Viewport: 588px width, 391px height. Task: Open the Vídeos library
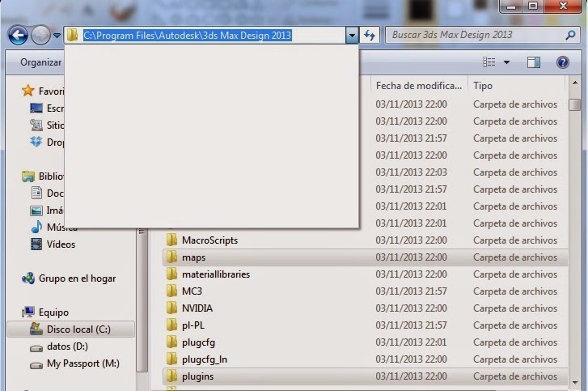pyautogui.click(x=53, y=244)
